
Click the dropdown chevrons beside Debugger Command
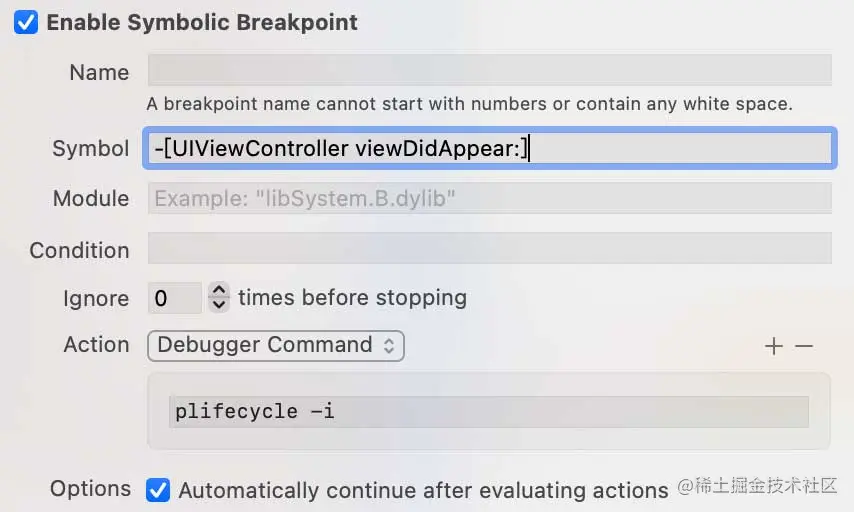(389, 346)
